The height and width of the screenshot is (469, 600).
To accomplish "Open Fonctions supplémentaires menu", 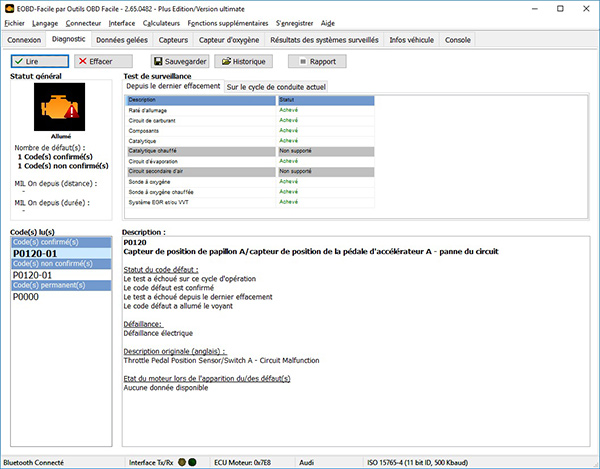I will click(x=228, y=23).
